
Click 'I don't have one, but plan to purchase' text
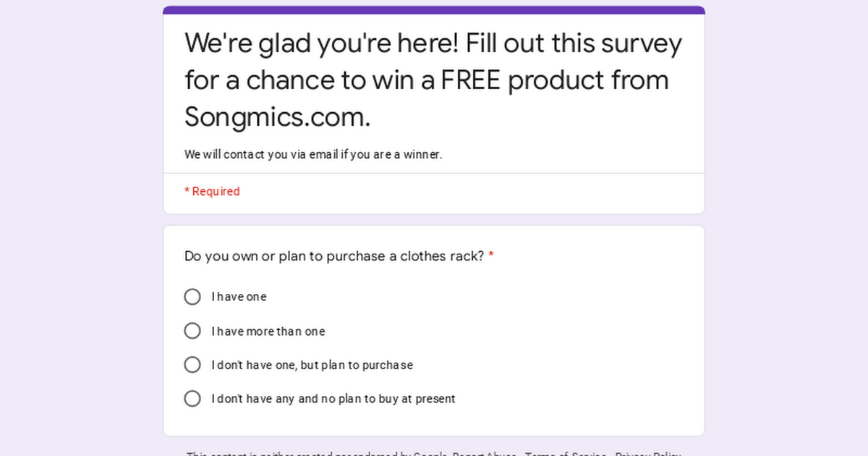coord(312,366)
